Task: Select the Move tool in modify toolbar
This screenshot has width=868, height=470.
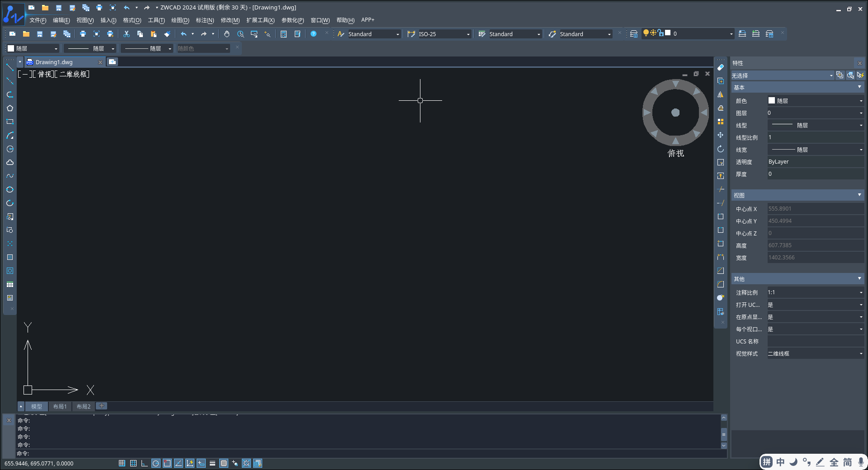Action: [721, 135]
